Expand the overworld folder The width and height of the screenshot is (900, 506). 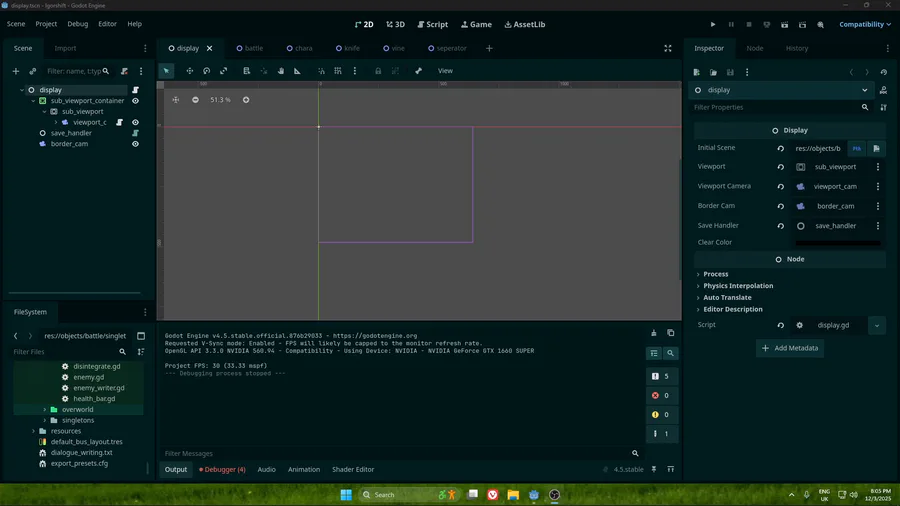pos(45,410)
